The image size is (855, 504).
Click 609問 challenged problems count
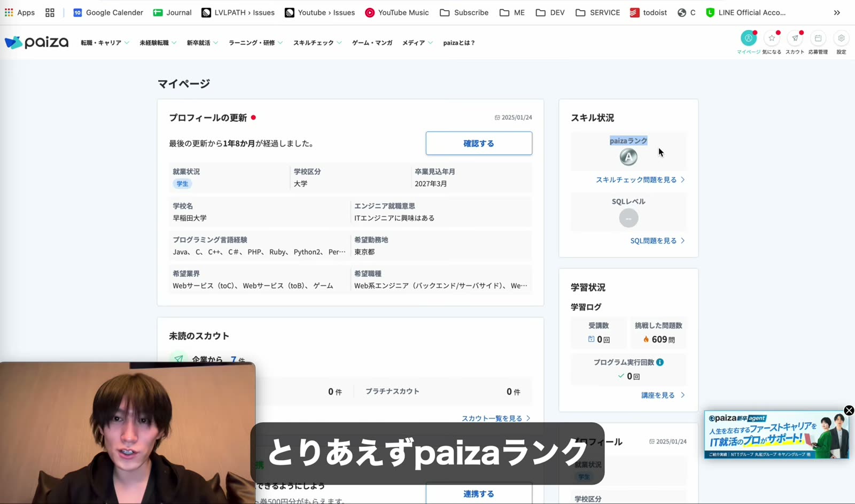point(658,339)
